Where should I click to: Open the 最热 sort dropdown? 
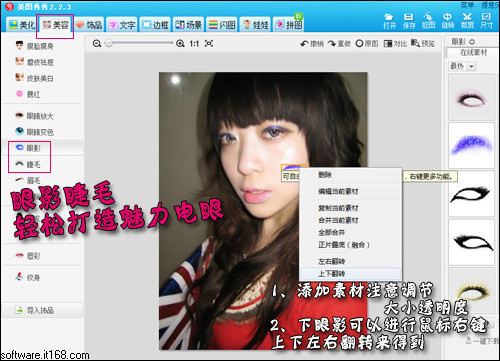click(x=462, y=66)
